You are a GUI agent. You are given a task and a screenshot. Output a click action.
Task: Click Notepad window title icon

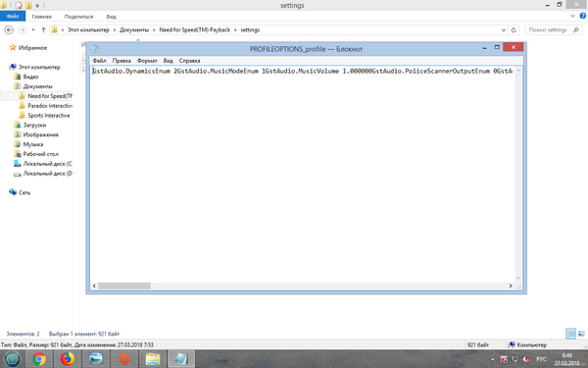95,49
